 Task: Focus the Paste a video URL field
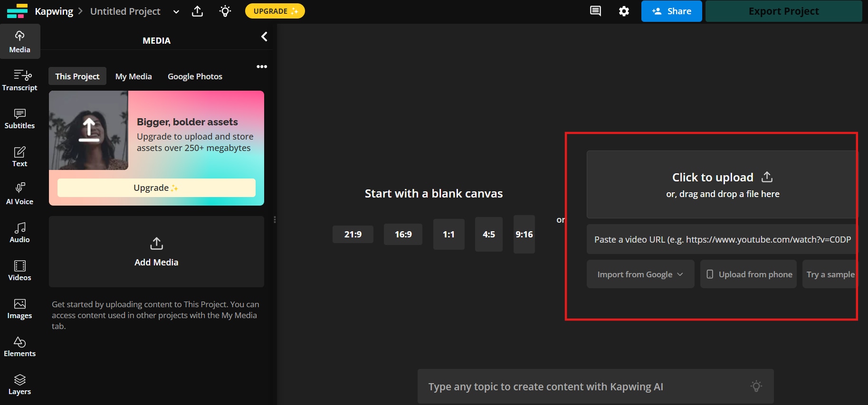pyautogui.click(x=722, y=239)
